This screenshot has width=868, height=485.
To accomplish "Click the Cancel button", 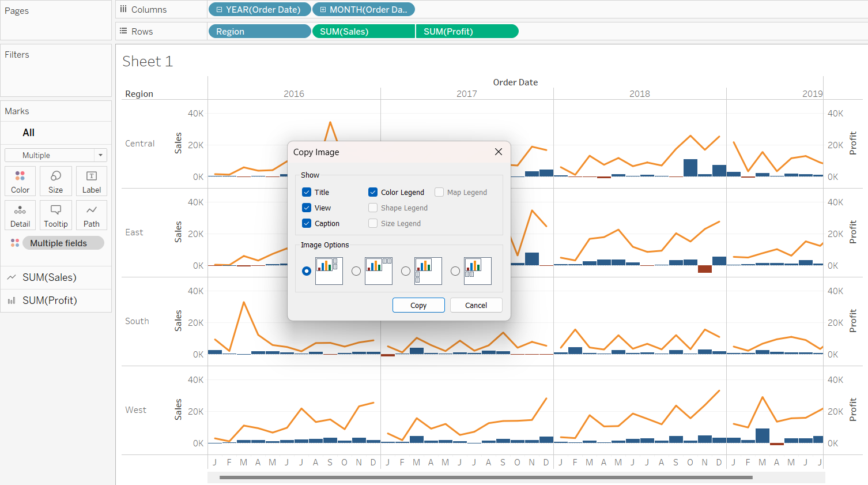I will click(476, 305).
